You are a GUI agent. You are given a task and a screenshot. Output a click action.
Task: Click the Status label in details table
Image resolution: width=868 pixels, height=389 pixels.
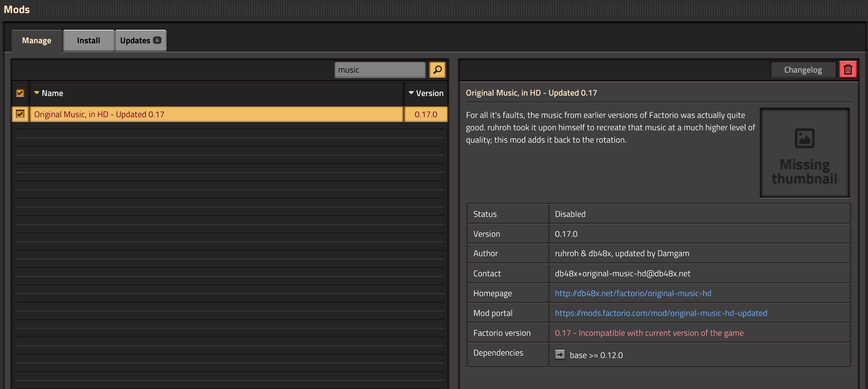(x=485, y=214)
